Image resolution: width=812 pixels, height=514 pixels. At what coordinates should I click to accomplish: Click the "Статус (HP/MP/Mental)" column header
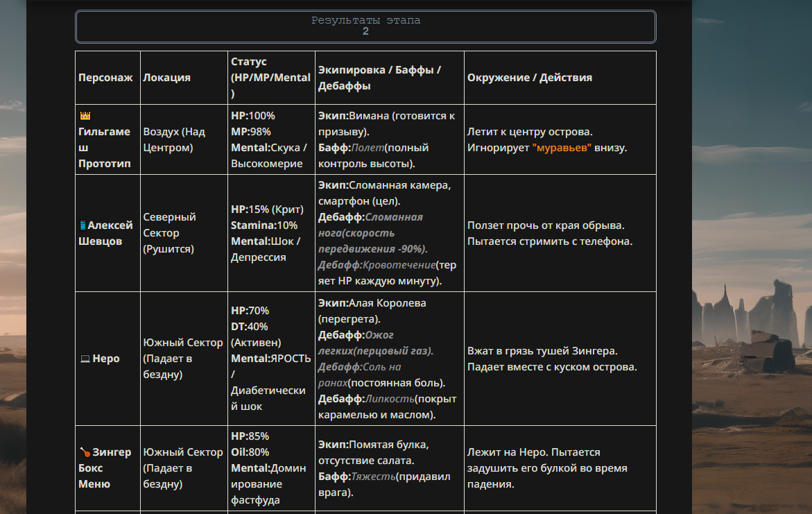(x=270, y=77)
